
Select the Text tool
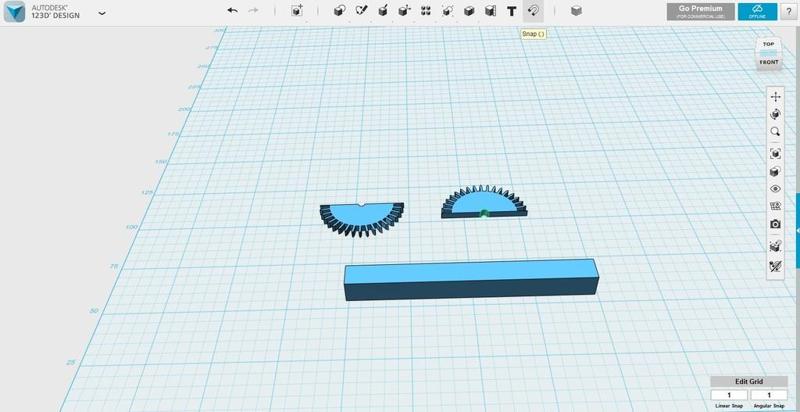click(x=512, y=11)
